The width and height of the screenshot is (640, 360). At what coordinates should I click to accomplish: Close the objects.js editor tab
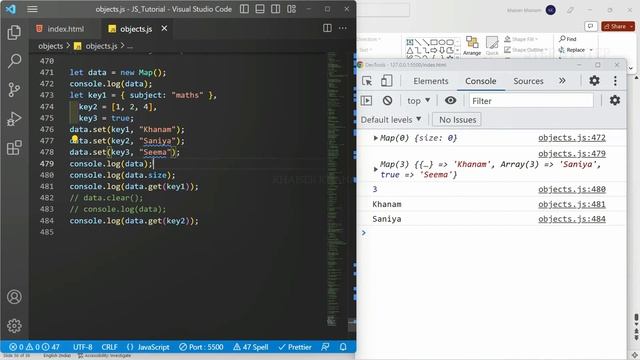point(164,28)
